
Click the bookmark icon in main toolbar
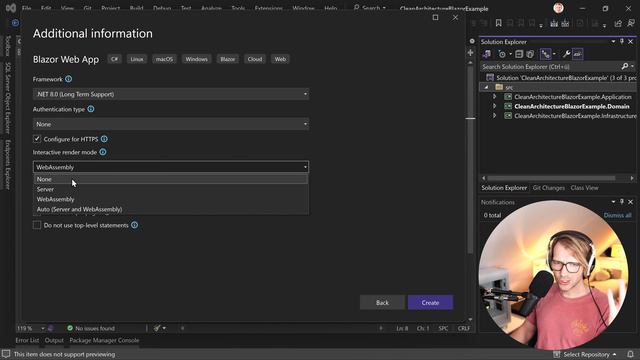point(498,23)
